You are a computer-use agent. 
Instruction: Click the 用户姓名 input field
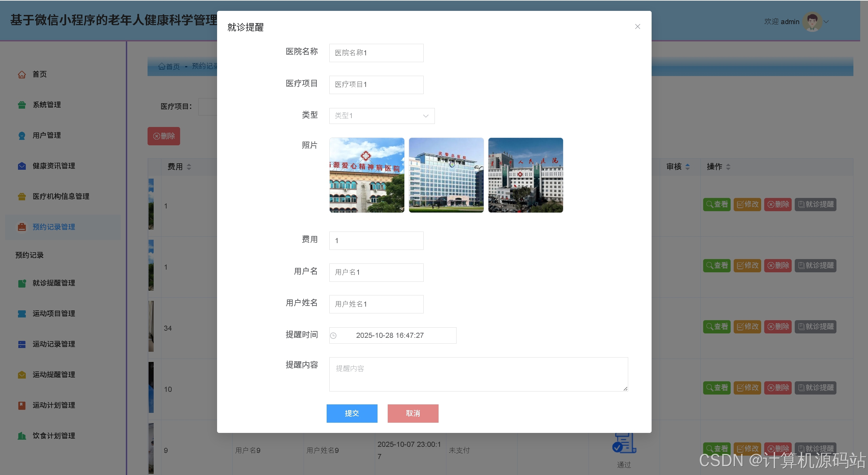tap(376, 304)
